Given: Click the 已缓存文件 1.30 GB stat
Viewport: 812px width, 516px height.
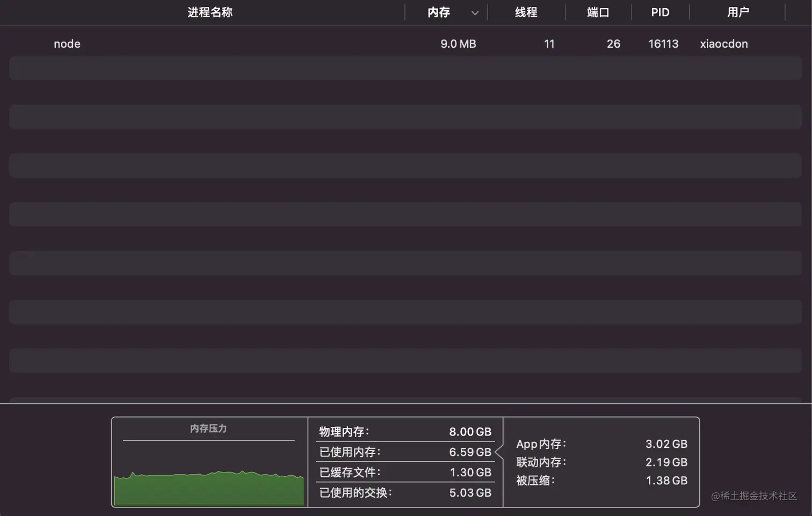Looking at the screenshot, I should 405,472.
